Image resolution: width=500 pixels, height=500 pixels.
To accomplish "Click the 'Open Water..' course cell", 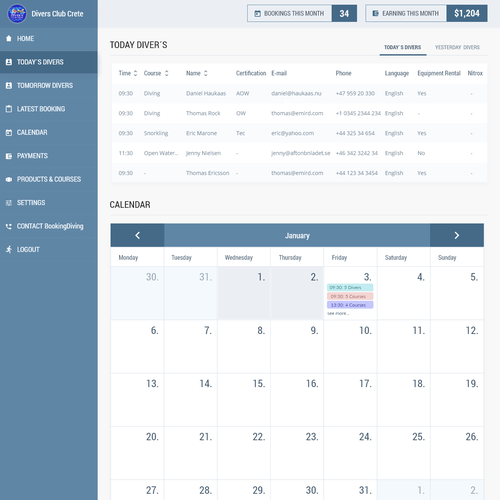I will pyautogui.click(x=161, y=153).
